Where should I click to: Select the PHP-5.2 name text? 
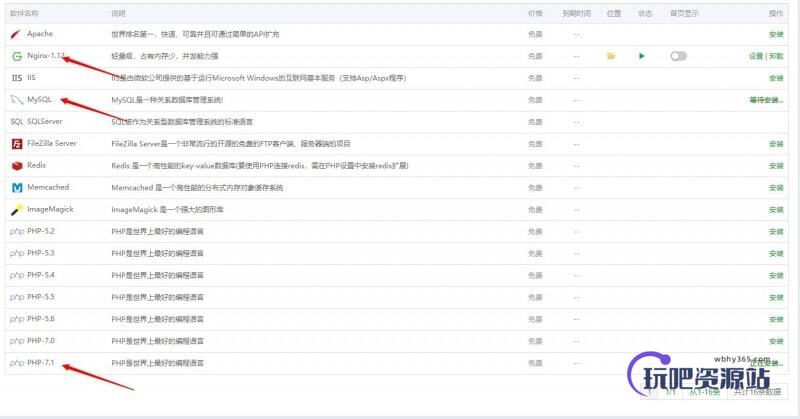click(x=41, y=231)
